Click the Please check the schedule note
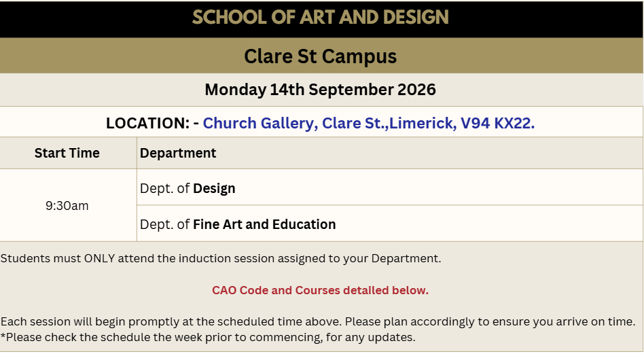 tap(209, 338)
